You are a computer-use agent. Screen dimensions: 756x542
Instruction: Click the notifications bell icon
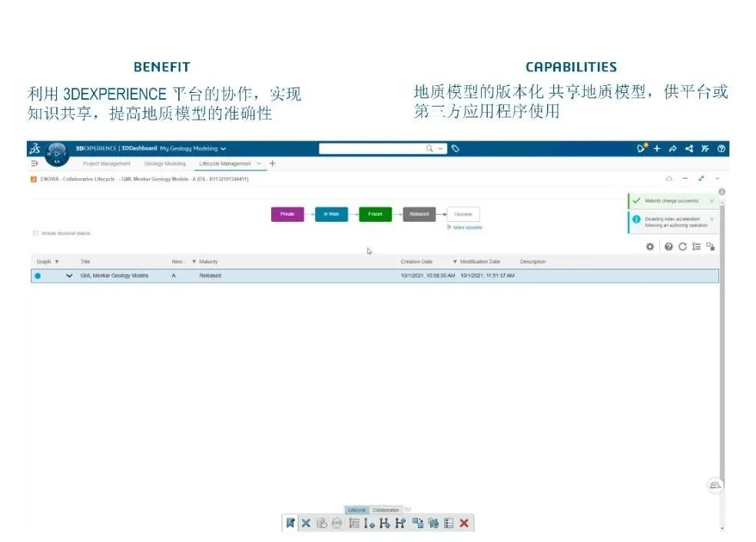tap(642, 148)
